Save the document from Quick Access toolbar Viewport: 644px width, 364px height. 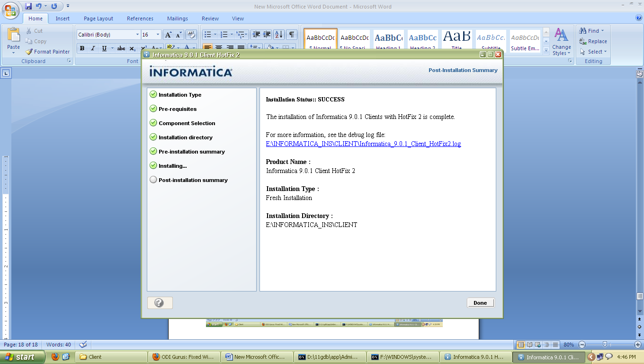coord(28,6)
